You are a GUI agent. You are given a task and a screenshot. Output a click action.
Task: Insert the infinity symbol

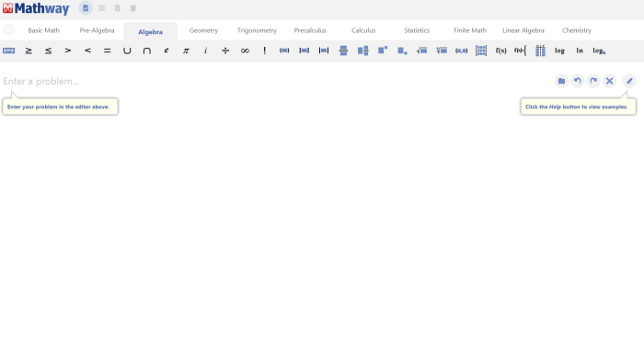pyautogui.click(x=246, y=51)
